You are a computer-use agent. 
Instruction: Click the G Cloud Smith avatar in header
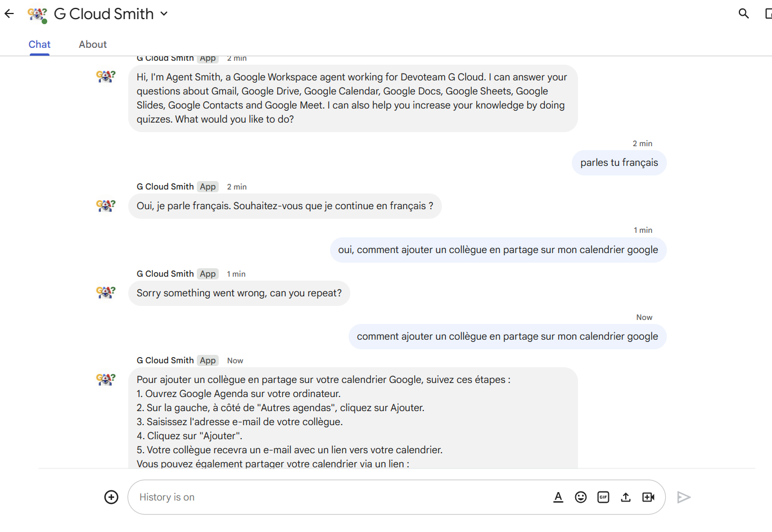tap(37, 13)
